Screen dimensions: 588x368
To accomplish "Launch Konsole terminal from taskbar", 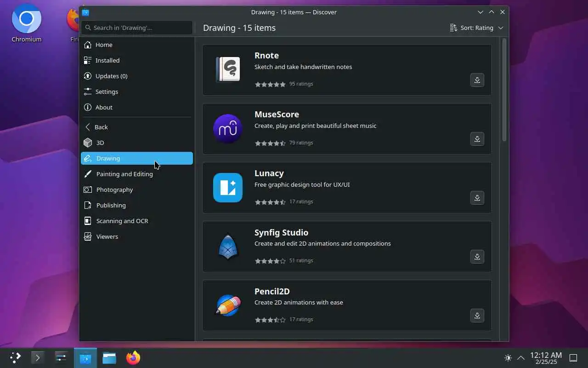I will point(38,358).
